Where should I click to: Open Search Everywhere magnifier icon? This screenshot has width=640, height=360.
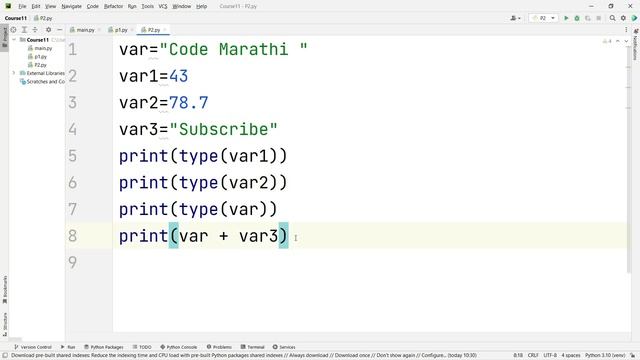click(612, 18)
